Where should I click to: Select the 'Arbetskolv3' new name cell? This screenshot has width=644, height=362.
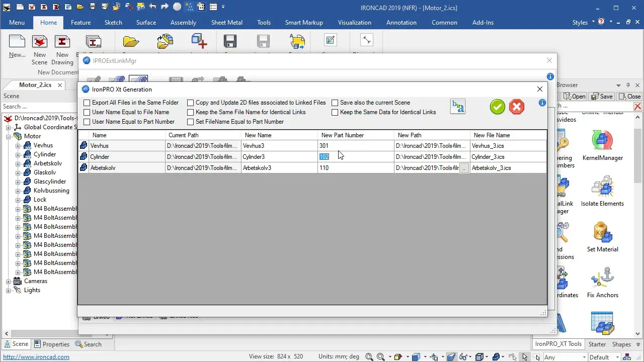279,168
